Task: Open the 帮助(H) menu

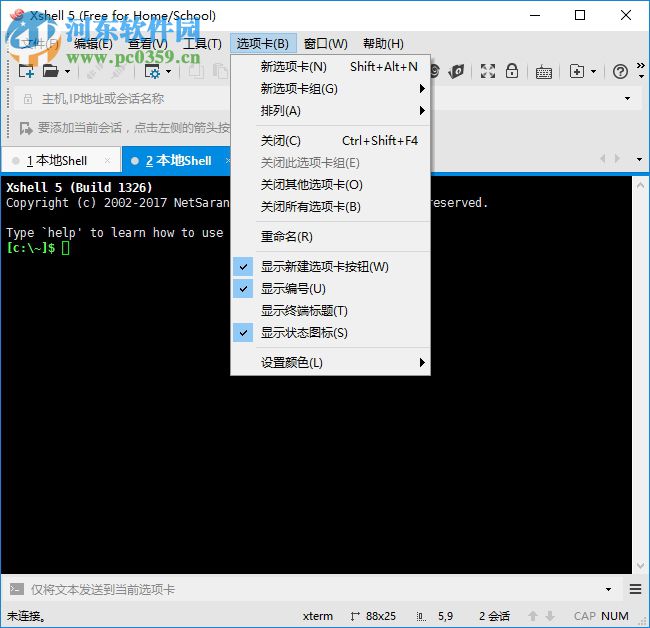Action: 383,44
